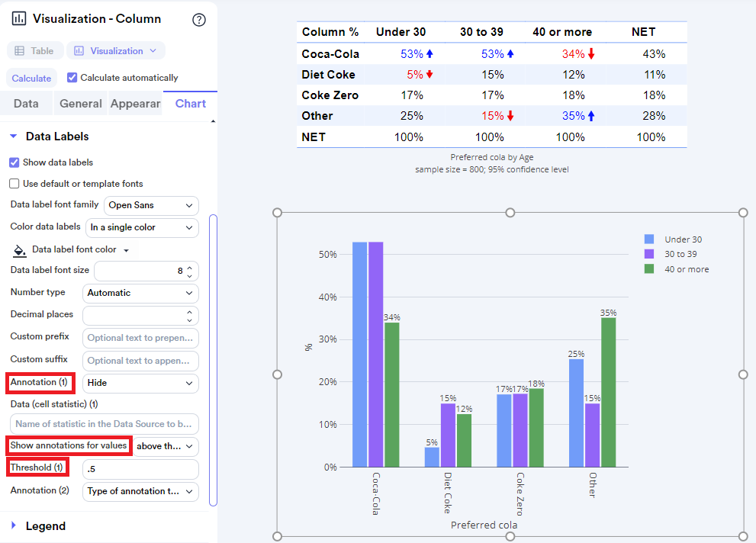Open Annotation (2) type dropdown
The image size is (756, 543).
[140, 491]
